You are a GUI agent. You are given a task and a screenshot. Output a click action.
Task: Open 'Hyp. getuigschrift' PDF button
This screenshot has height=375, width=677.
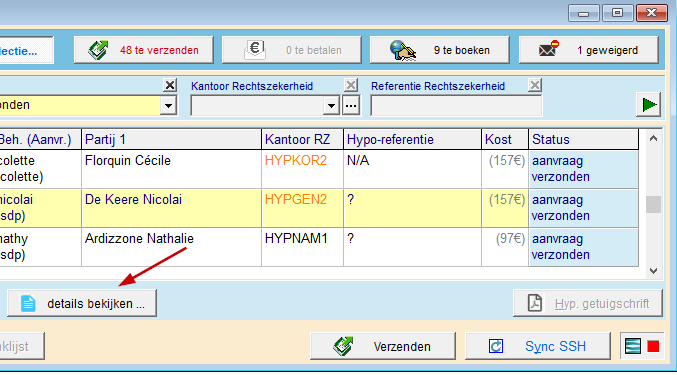588,303
